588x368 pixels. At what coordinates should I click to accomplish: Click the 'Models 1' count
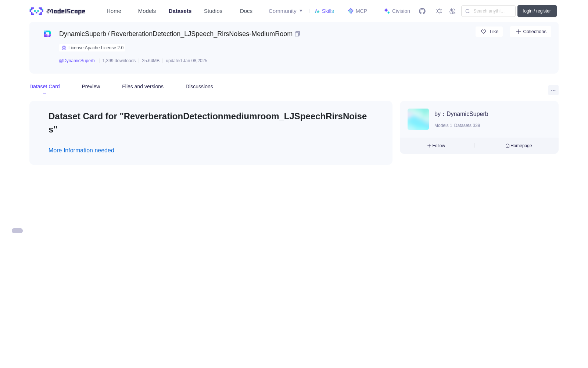point(443,125)
